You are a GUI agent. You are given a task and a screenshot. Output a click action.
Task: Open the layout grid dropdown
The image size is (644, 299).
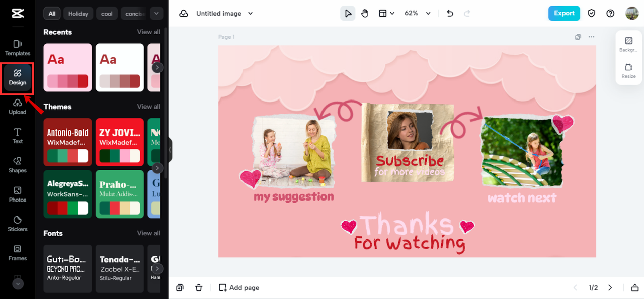point(386,14)
